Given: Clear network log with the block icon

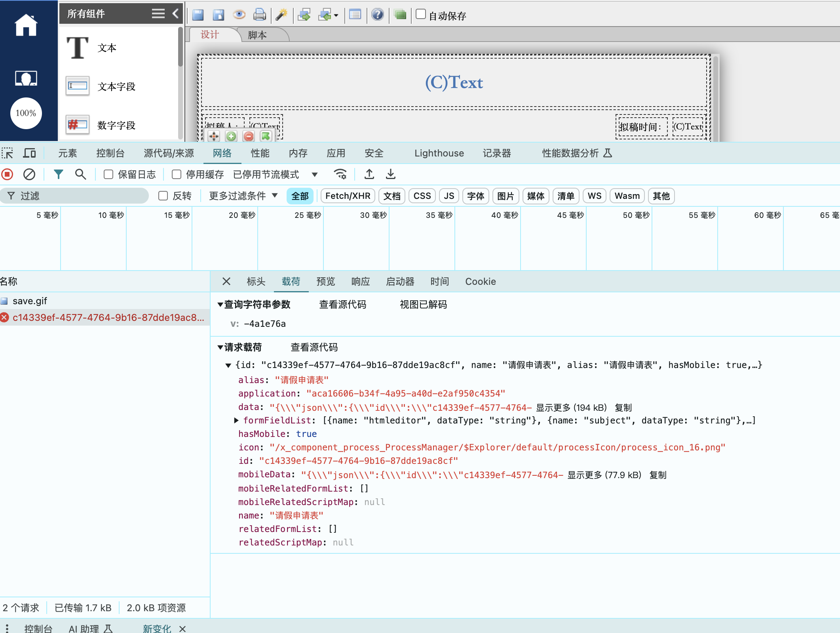Looking at the screenshot, I should (29, 174).
